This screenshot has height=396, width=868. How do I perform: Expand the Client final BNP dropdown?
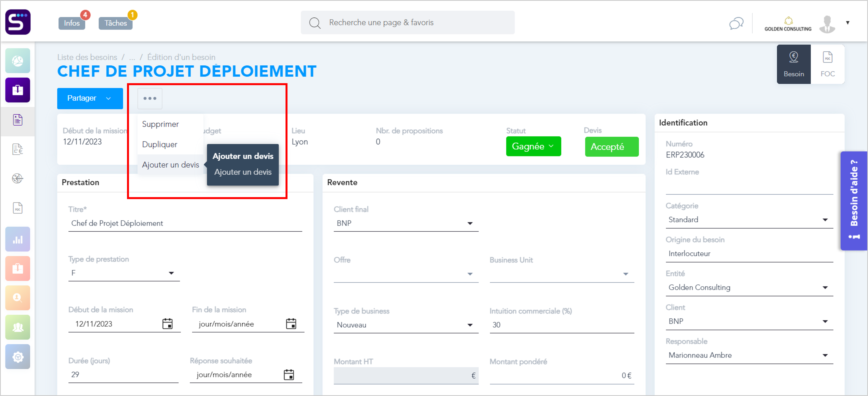tap(470, 223)
